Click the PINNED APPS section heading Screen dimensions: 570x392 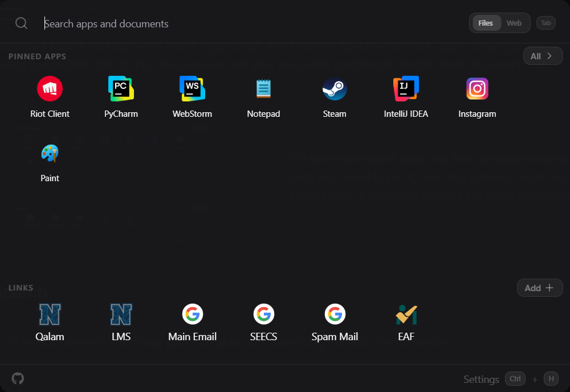(x=38, y=56)
